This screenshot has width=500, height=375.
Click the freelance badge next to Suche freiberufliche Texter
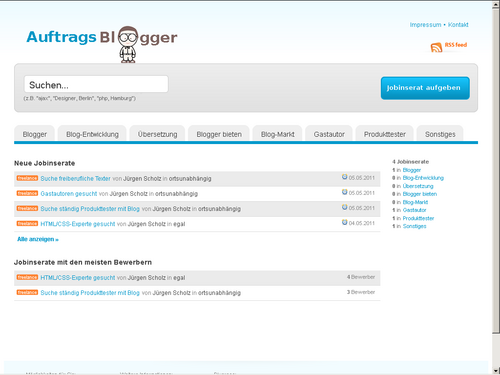click(x=27, y=178)
